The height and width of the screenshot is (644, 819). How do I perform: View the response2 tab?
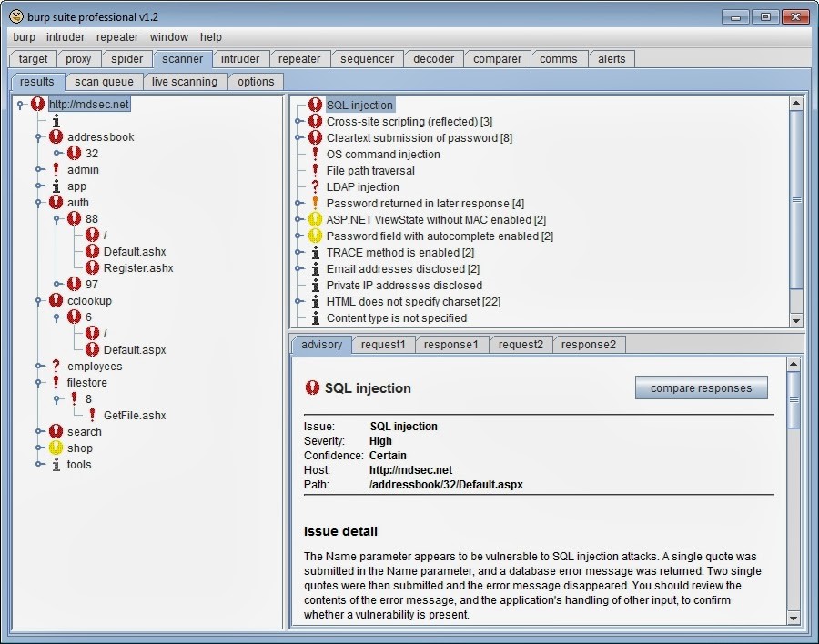coord(589,345)
